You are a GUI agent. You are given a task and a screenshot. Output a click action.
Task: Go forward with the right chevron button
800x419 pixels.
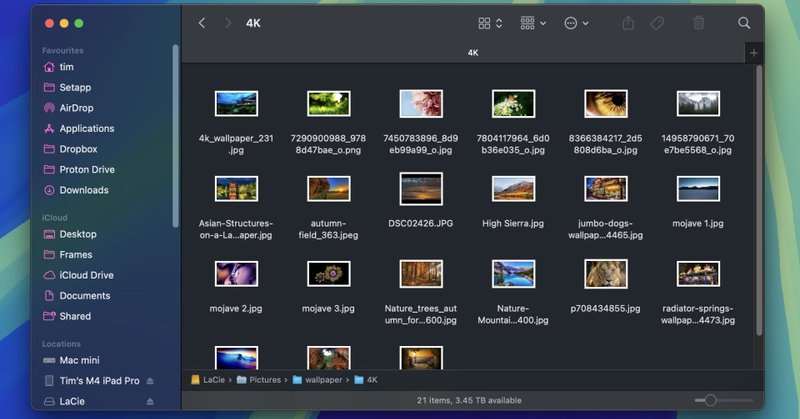click(228, 23)
